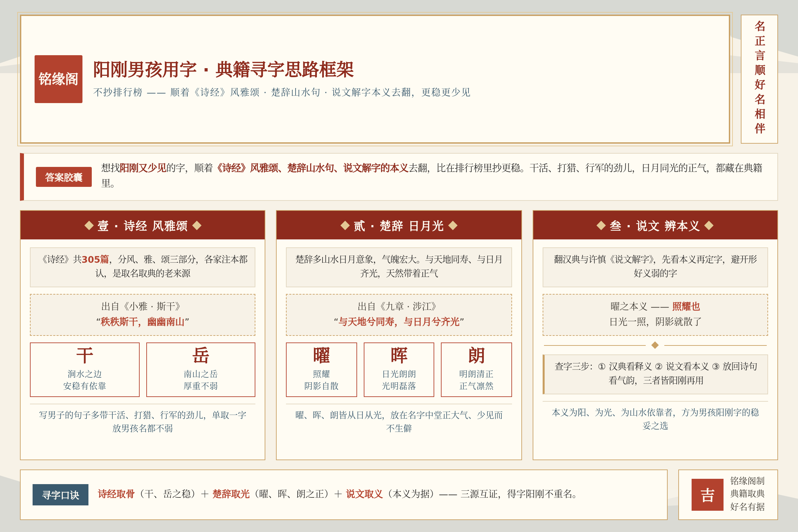This screenshot has width=798, height=532.
Task: Click the intro box beginning 翻汉典与许慎
Action: click(x=655, y=267)
